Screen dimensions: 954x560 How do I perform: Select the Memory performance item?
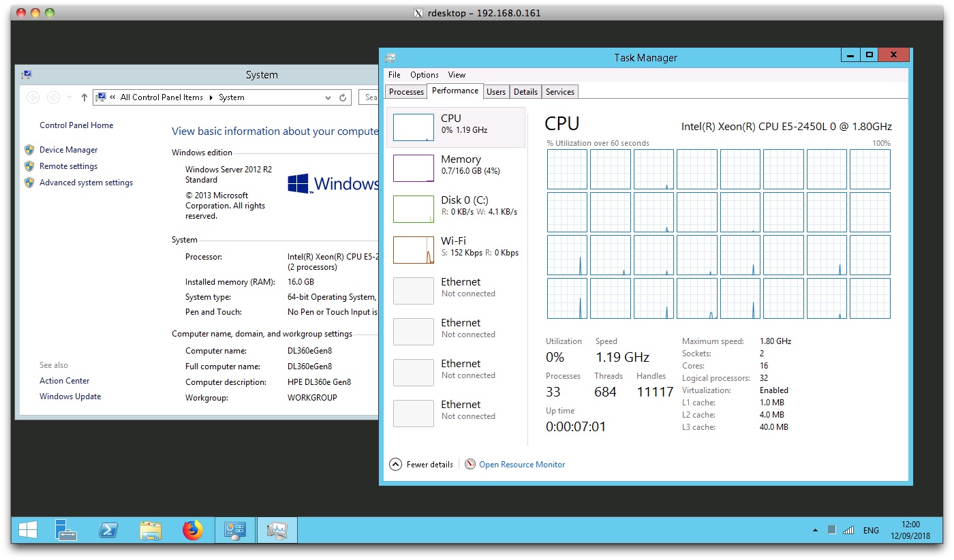(456, 168)
